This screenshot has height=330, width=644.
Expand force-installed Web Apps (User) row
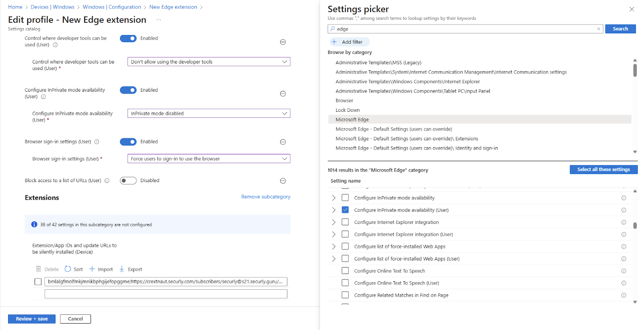pyautogui.click(x=334, y=258)
